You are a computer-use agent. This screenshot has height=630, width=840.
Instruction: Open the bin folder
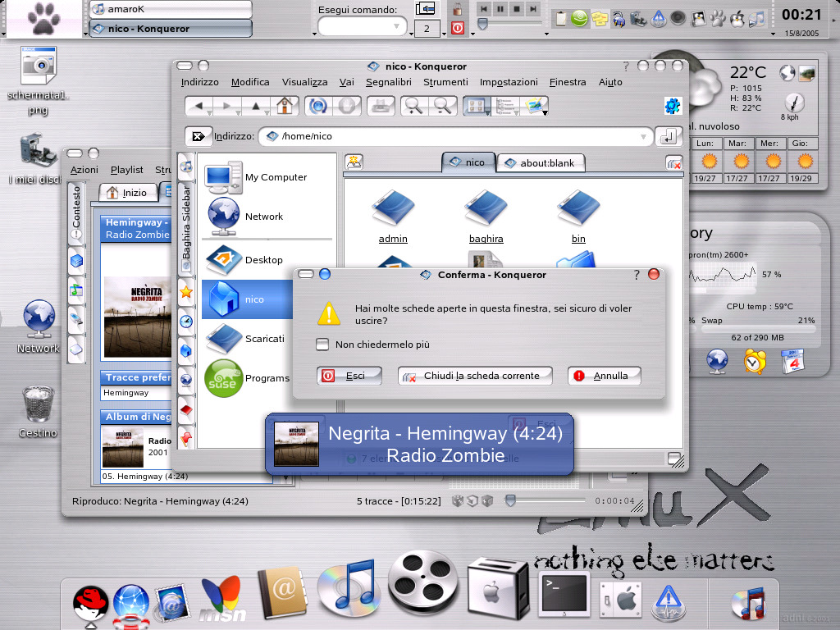click(578, 217)
